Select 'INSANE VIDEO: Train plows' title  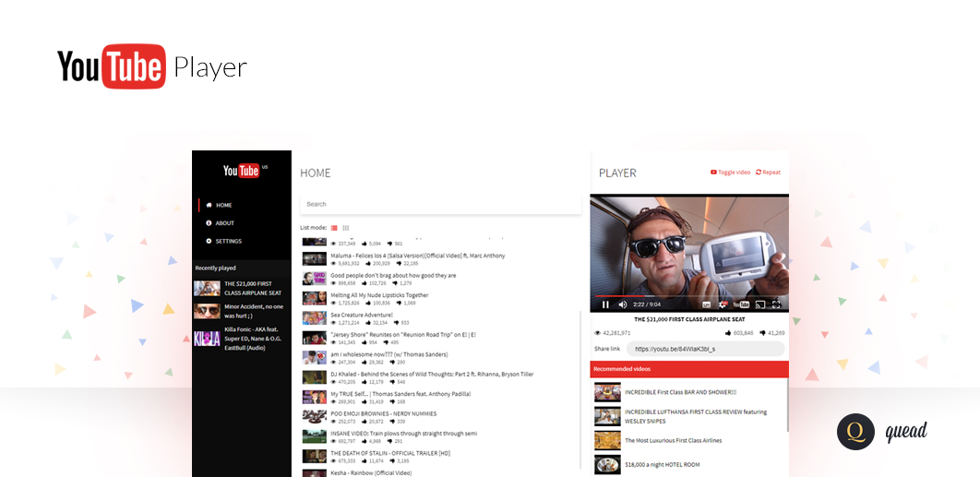[x=404, y=434]
